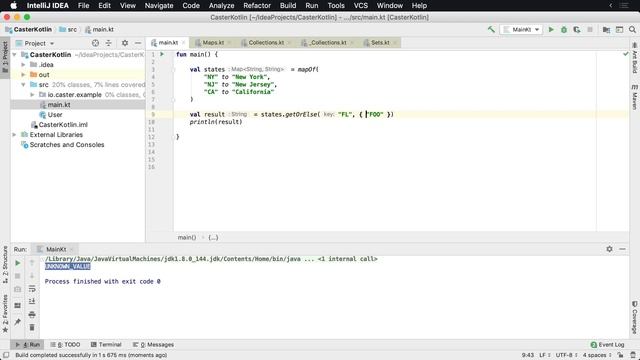
Task: Click the Search Everywhere magnifier icon
Action: [x=632, y=29]
